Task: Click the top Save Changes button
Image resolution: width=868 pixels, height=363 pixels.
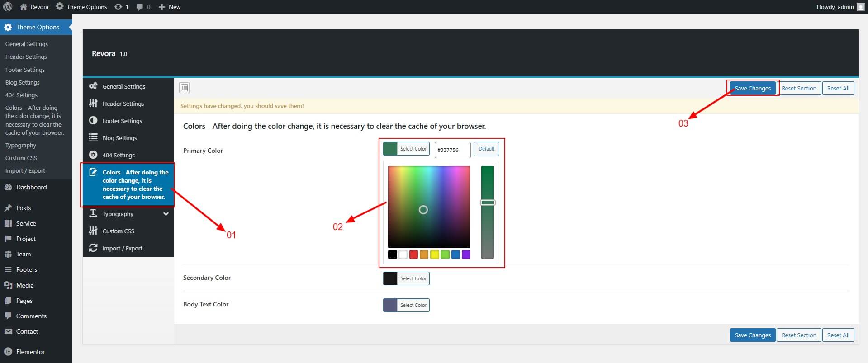Action: coord(753,88)
